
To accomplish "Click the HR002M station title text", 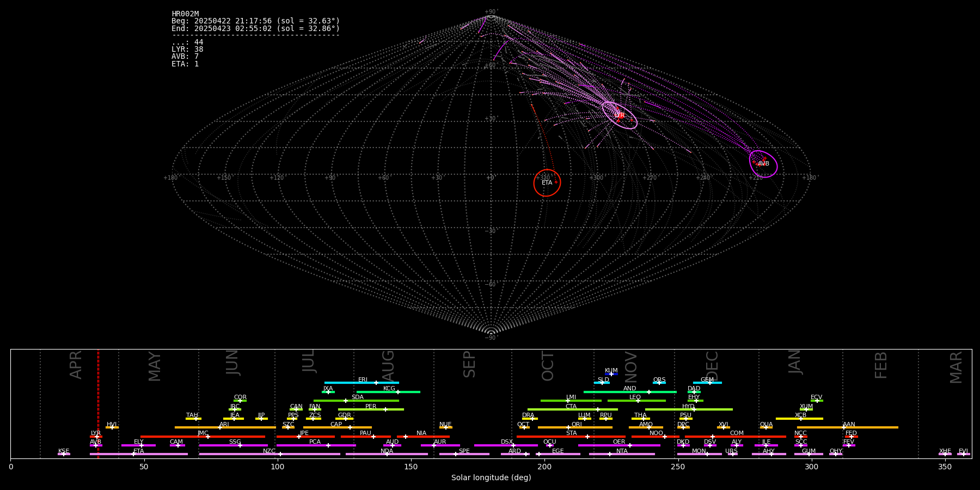I will click(185, 14).
